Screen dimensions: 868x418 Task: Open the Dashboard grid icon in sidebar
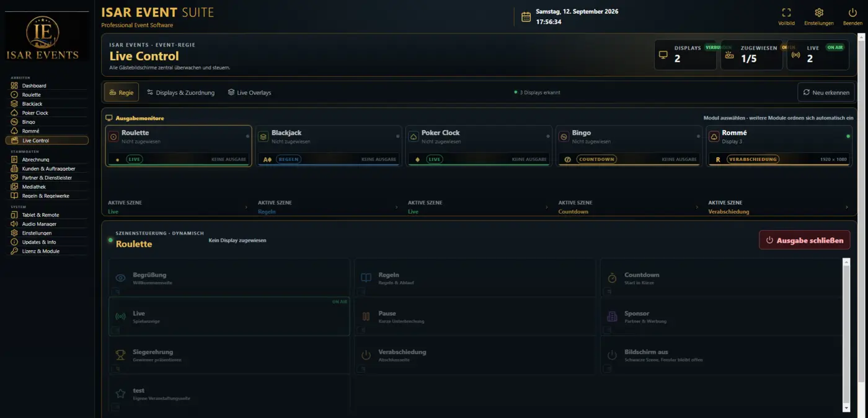point(14,85)
